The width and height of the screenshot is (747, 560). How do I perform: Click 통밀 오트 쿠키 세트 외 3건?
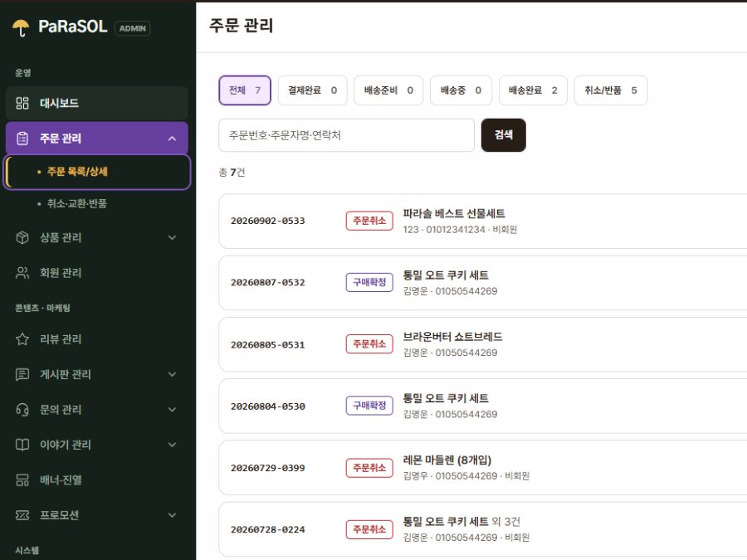pos(461,522)
